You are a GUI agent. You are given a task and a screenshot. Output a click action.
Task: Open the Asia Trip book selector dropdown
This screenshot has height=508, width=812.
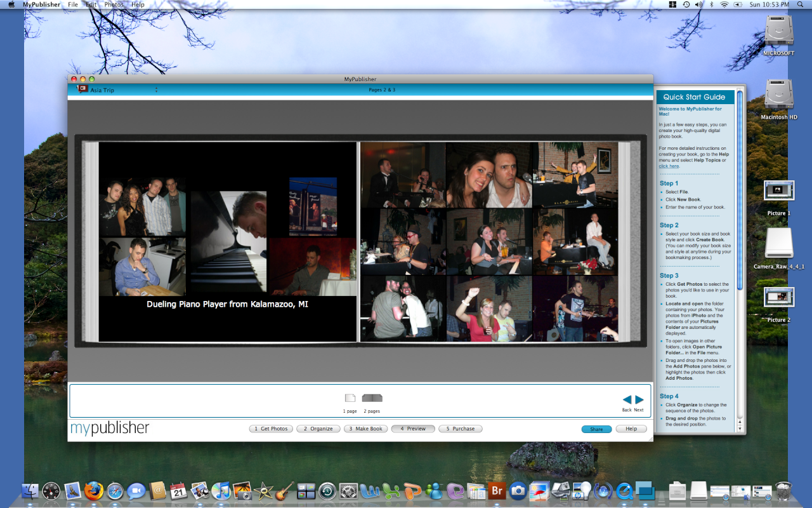click(x=156, y=90)
